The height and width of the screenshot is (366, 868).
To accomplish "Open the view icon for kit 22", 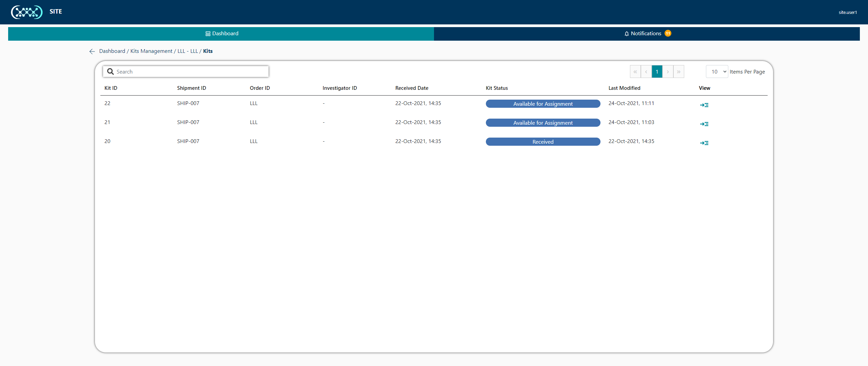I will (704, 105).
